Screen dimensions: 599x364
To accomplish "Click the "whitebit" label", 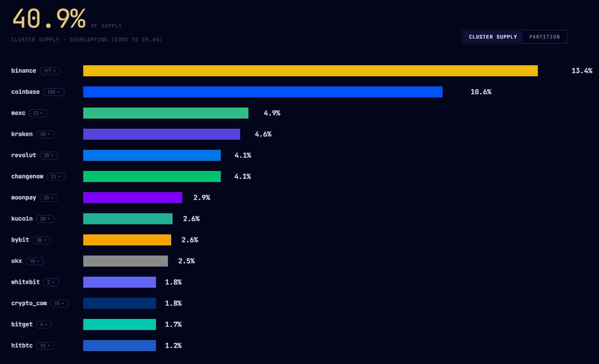I will 25,282.
